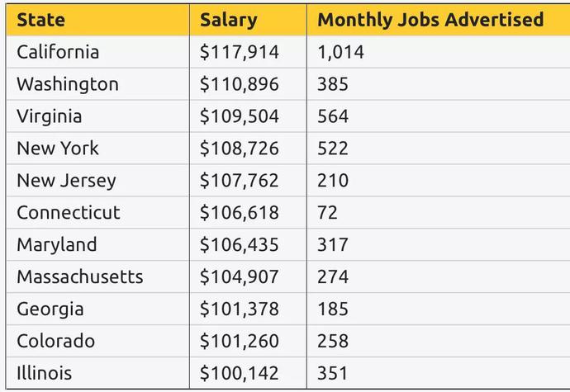The width and height of the screenshot is (570, 392).
Task: Click the State column header
Action: 40,20
